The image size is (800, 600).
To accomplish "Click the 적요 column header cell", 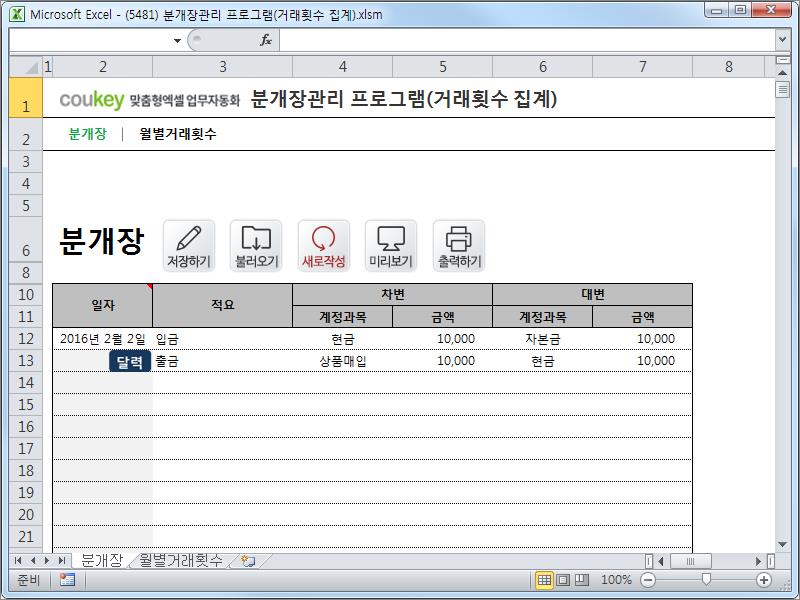I will (x=222, y=305).
